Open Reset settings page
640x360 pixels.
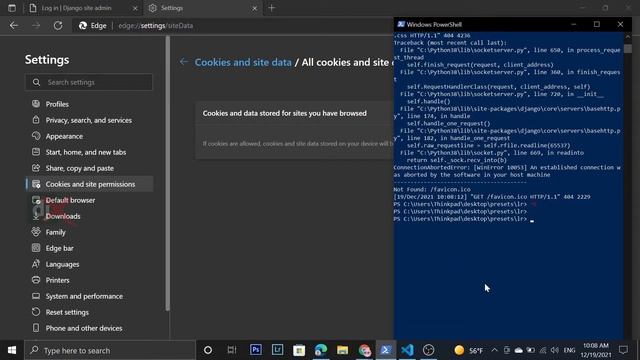(x=67, y=312)
